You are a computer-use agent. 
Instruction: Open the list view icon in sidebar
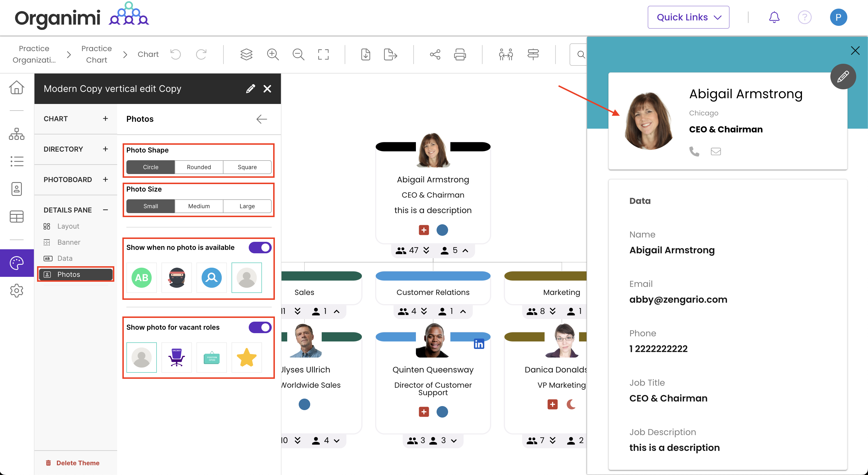point(16,161)
